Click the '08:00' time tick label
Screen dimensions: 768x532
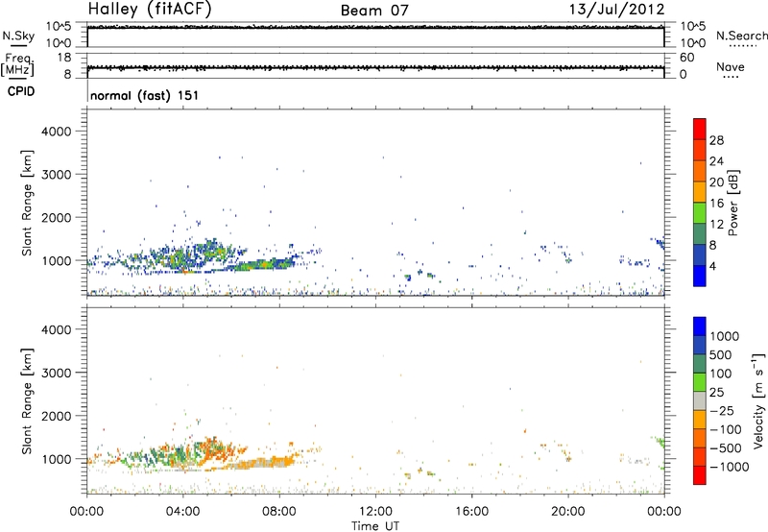(279, 512)
